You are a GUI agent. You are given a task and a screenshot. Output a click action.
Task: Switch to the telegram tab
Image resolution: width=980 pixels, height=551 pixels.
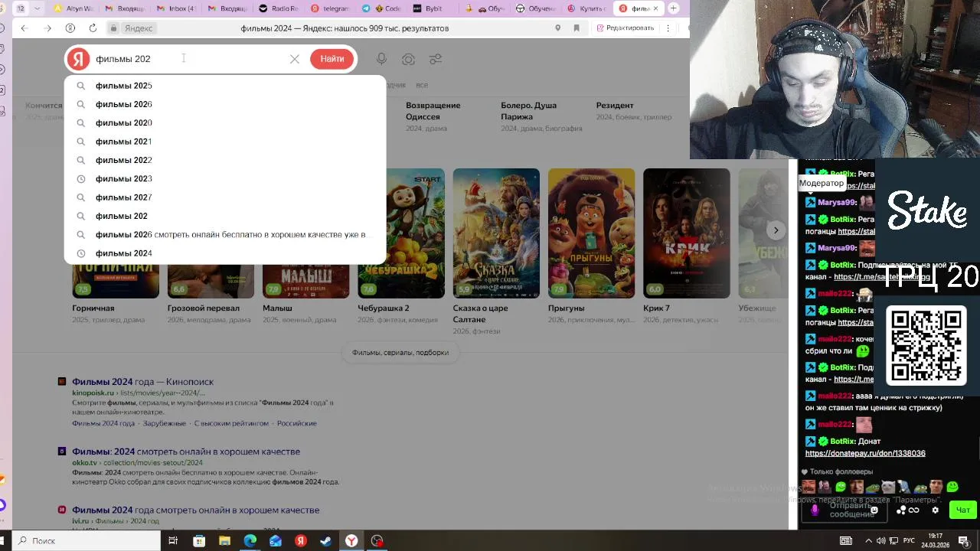[x=330, y=8]
